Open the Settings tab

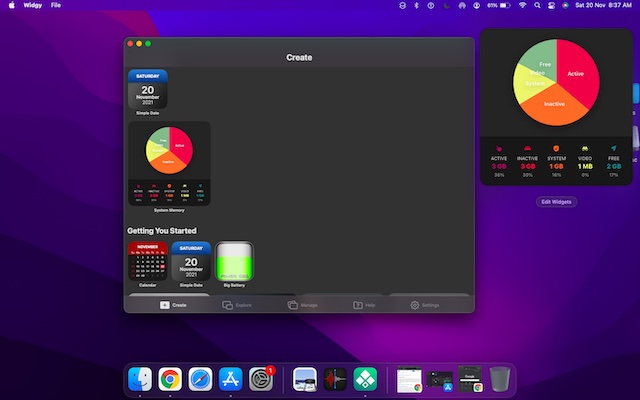424,305
